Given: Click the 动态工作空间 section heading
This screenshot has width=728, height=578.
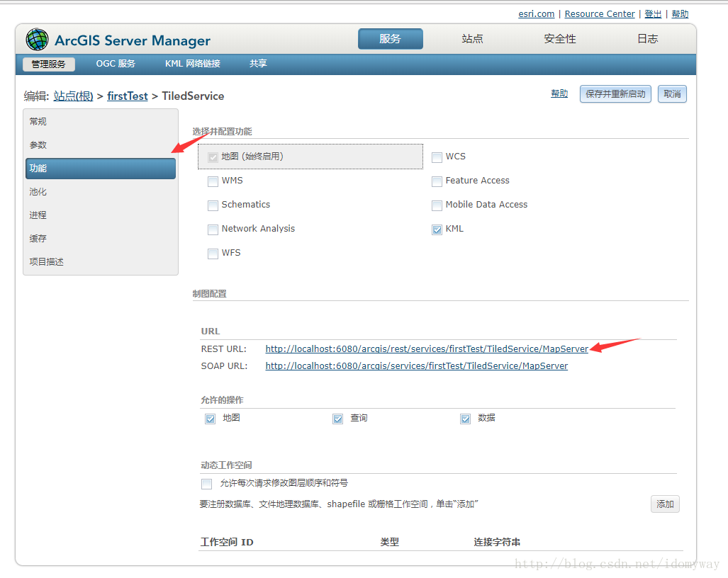Looking at the screenshot, I should [226, 465].
